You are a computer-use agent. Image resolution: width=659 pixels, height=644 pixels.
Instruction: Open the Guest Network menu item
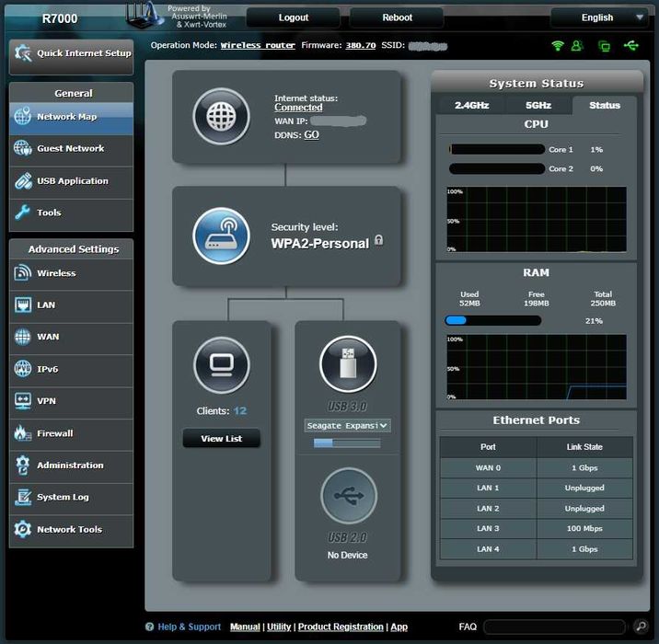point(71,149)
